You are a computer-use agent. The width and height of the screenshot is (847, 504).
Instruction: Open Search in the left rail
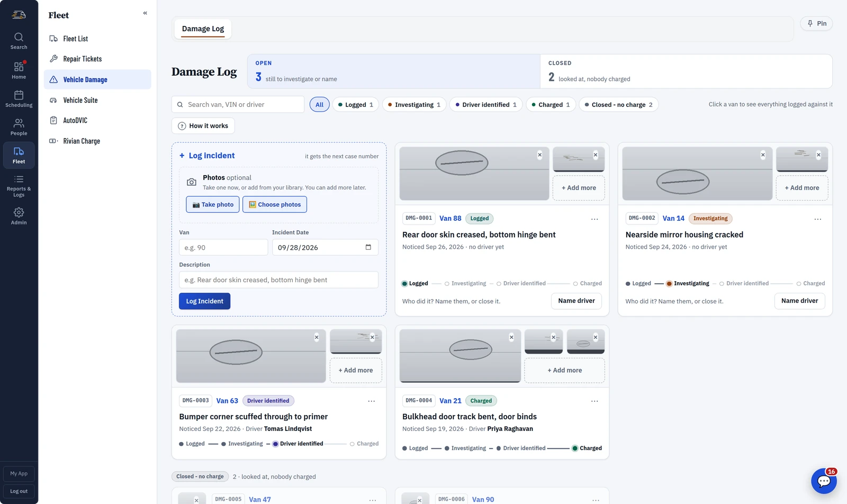tap(19, 41)
